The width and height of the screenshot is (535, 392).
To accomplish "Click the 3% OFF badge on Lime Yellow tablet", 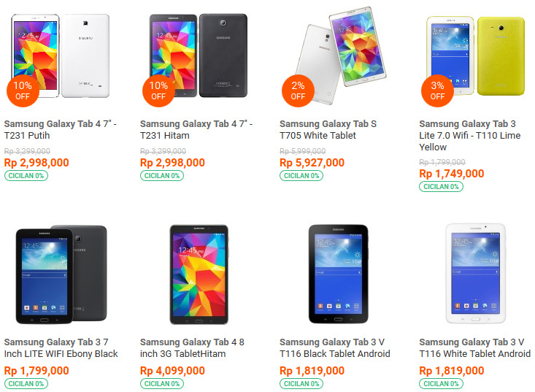I will pyautogui.click(x=437, y=91).
